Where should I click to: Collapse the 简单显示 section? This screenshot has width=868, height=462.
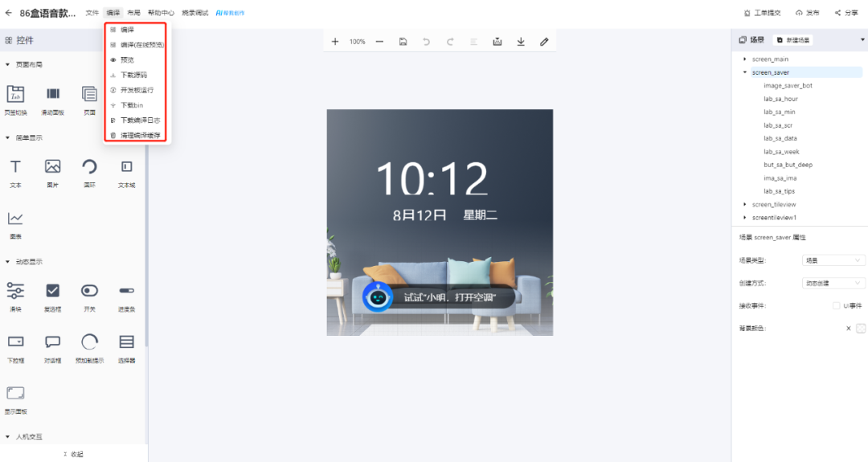[8, 137]
